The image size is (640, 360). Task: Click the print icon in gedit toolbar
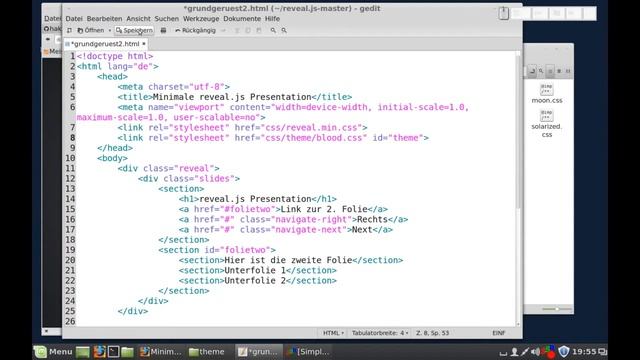(x=163, y=30)
